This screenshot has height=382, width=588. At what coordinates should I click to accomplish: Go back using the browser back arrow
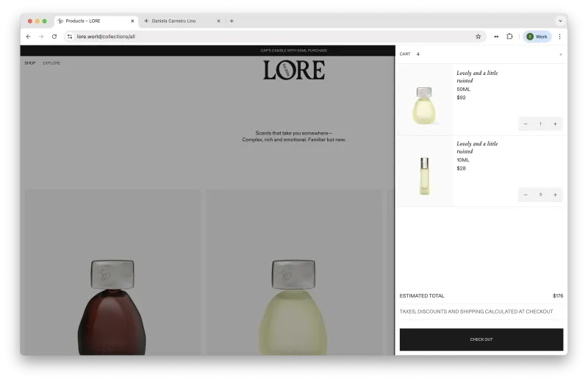(x=29, y=36)
